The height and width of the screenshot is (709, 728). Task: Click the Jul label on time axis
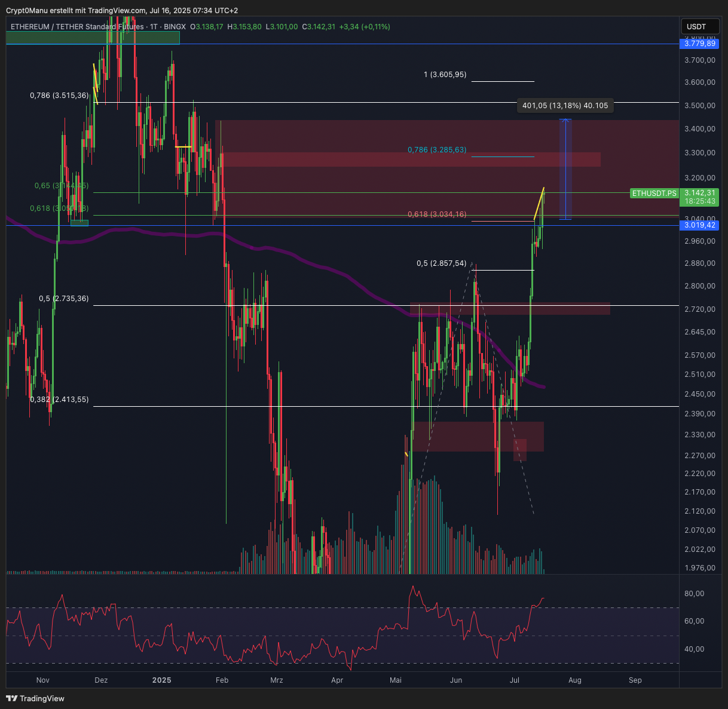pos(515,680)
